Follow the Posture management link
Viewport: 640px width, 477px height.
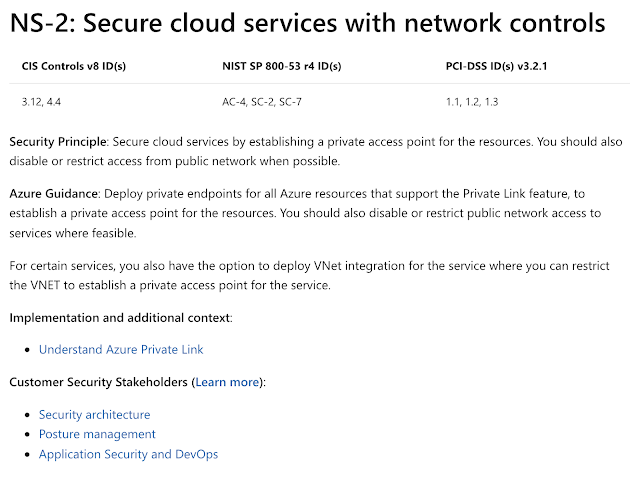(x=97, y=434)
